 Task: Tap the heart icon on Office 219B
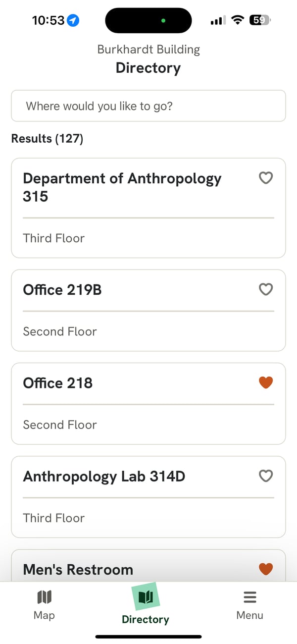point(266,289)
